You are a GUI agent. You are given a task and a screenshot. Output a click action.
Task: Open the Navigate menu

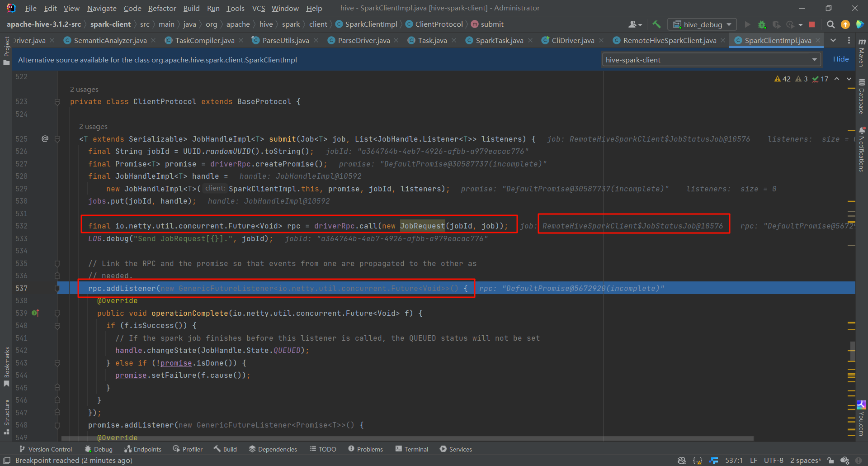[102, 8]
